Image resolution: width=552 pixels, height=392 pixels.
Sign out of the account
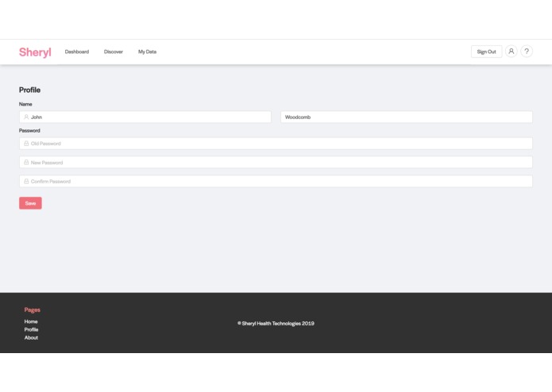click(x=486, y=52)
